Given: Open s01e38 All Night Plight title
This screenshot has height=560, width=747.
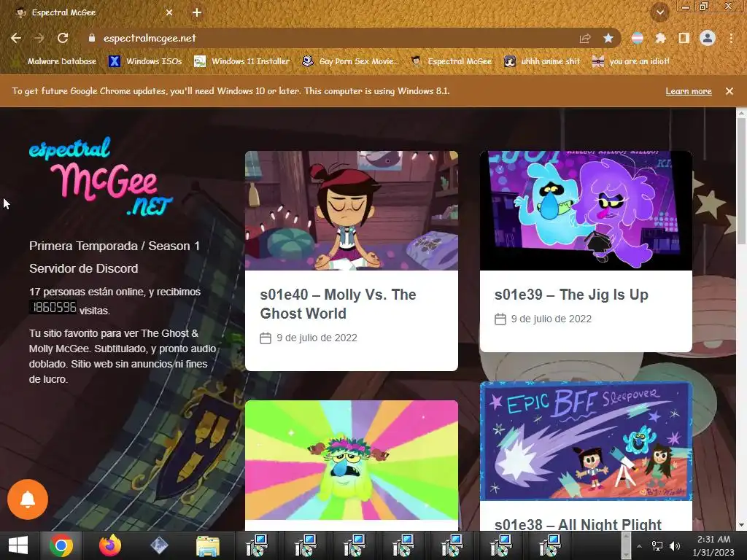Looking at the screenshot, I should point(578,524).
